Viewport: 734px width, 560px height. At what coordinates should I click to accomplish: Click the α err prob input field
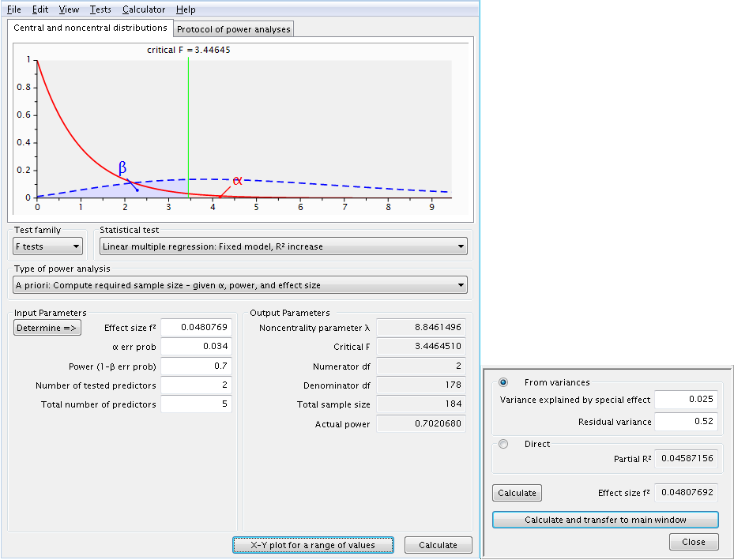click(196, 347)
